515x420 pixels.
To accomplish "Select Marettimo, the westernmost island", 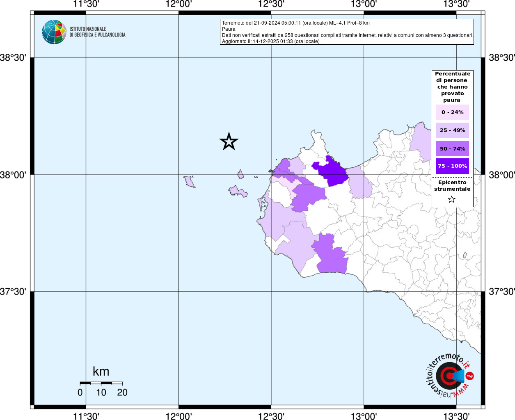I will [189, 181].
